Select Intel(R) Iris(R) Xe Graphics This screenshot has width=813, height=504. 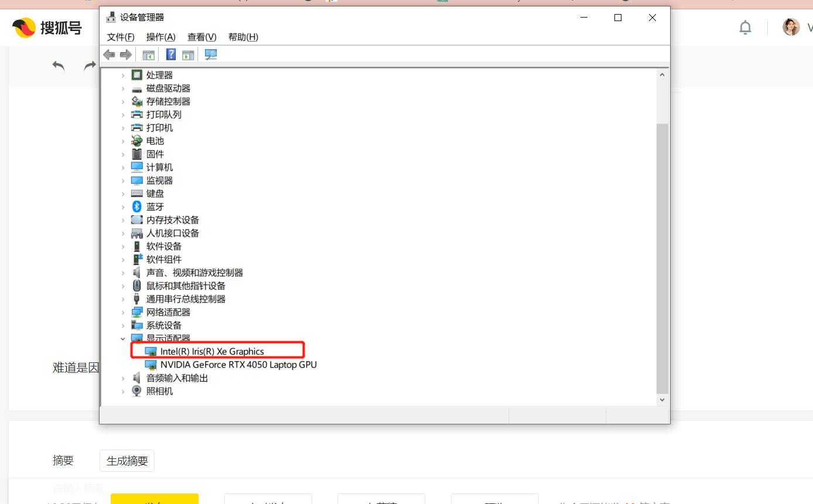(x=212, y=351)
